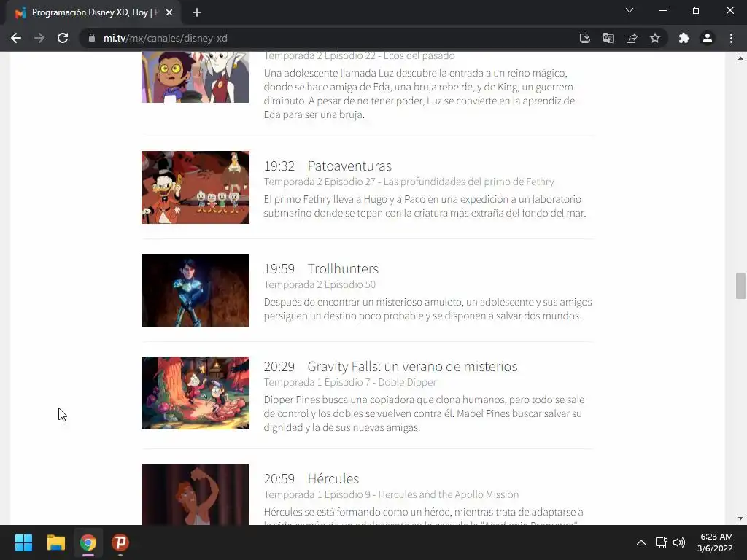Share this page via share icon
The height and width of the screenshot is (560, 747).
tap(632, 38)
